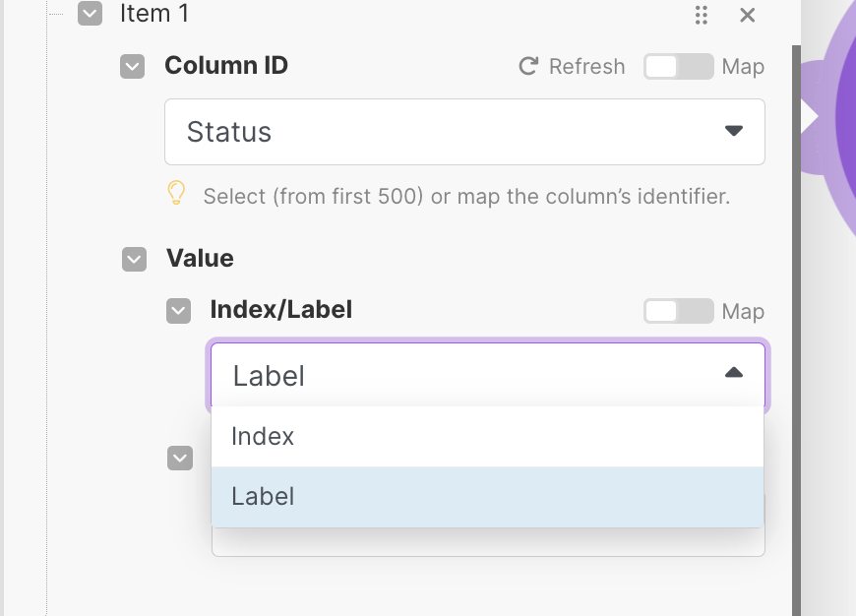Screen dimensions: 856x616
Task: Click the Item 1 drag handle dots
Action: pyautogui.click(x=701, y=15)
